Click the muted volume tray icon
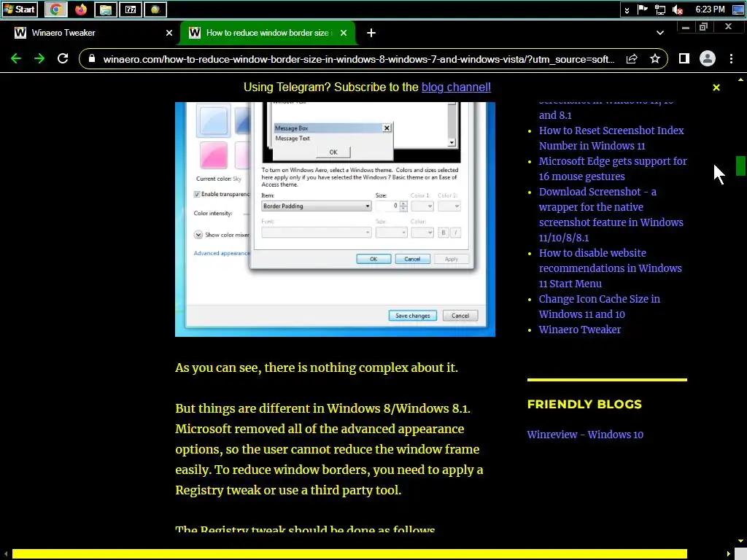Viewport: 747px width, 560px height. pyautogui.click(x=678, y=9)
